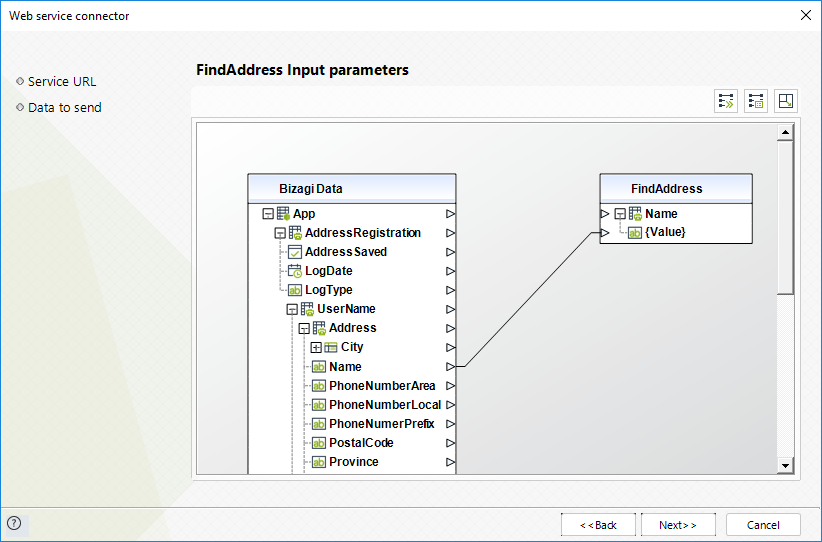
Task: Click the City collection icon
Action: pyautogui.click(x=331, y=347)
